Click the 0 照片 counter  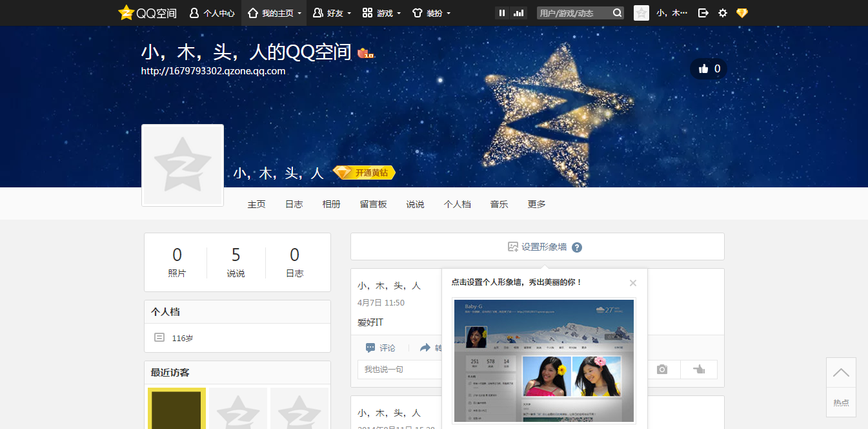coord(177,262)
